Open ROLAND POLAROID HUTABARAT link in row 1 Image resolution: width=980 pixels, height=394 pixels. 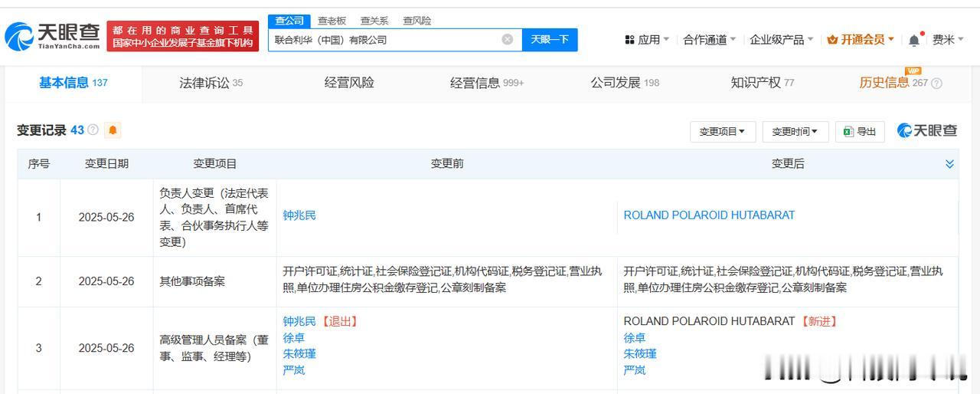click(709, 215)
